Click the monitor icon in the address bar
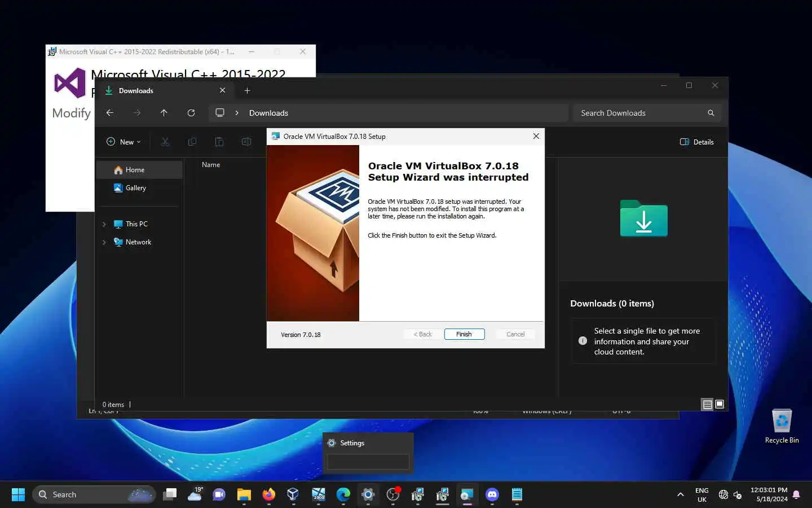 220,113
